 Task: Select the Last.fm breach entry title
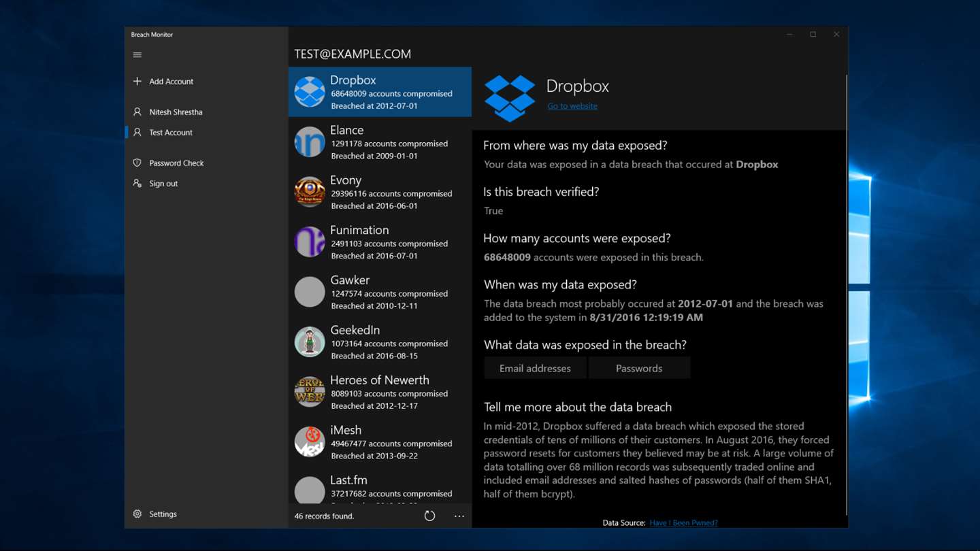(x=348, y=480)
